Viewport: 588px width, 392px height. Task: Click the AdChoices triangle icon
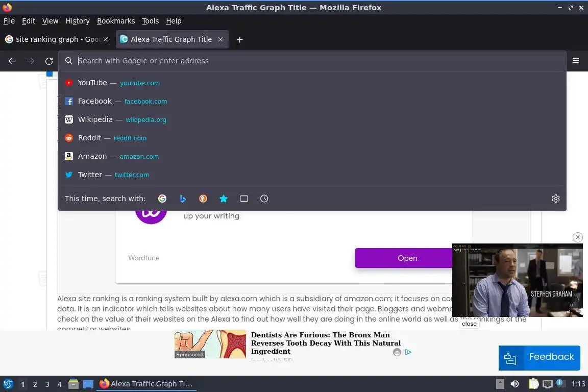coord(408,352)
